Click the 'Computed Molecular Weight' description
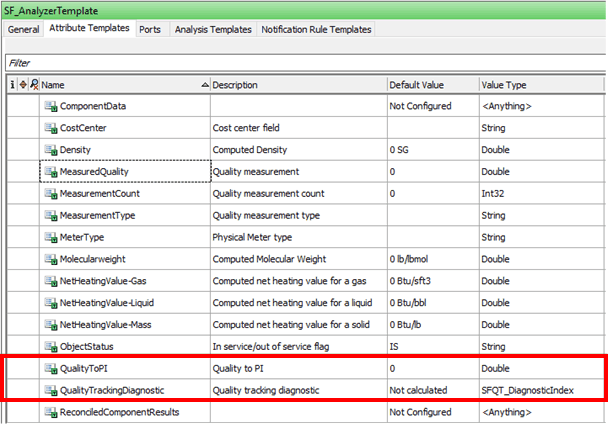 (x=269, y=259)
